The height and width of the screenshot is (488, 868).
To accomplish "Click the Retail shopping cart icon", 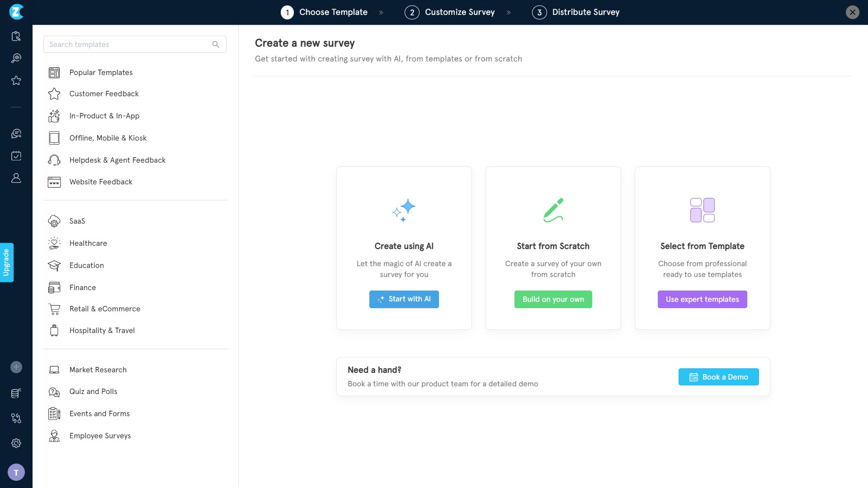I will [54, 309].
